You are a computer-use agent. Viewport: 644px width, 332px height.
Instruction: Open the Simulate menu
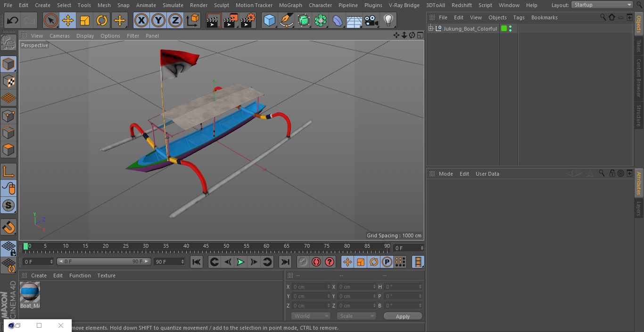[x=173, y=5]
